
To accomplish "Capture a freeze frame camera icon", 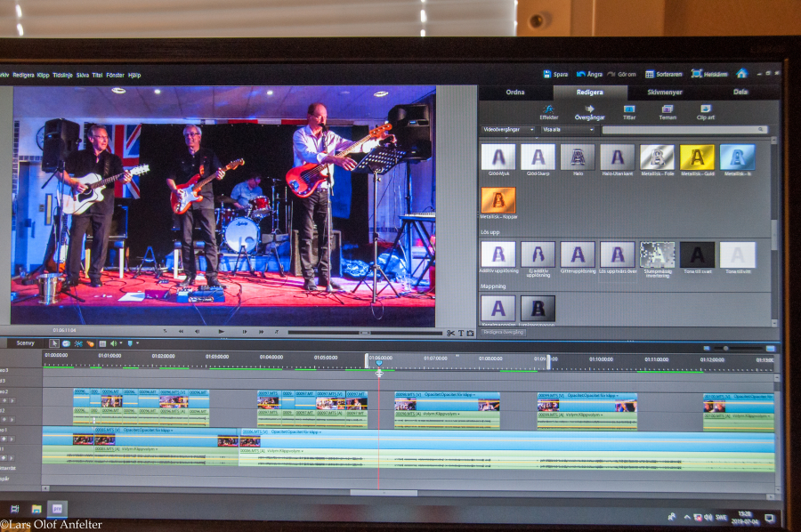I will click(x=470, y=333).
